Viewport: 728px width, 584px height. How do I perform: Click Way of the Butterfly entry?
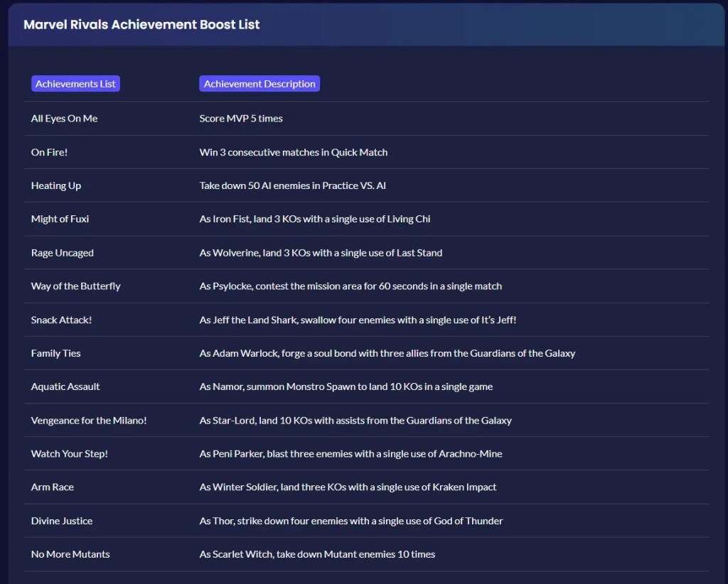coord(75,286)
